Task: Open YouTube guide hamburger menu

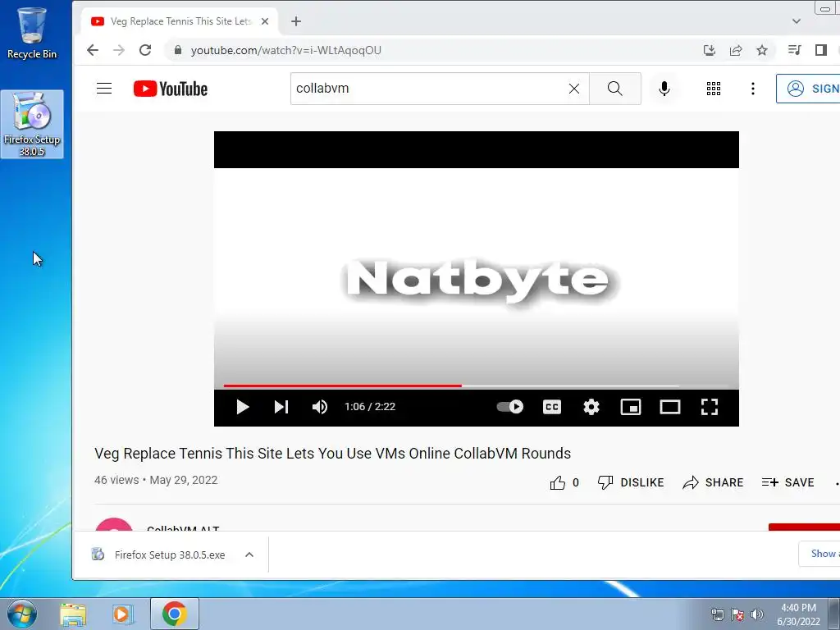Action: coord(104,89)
